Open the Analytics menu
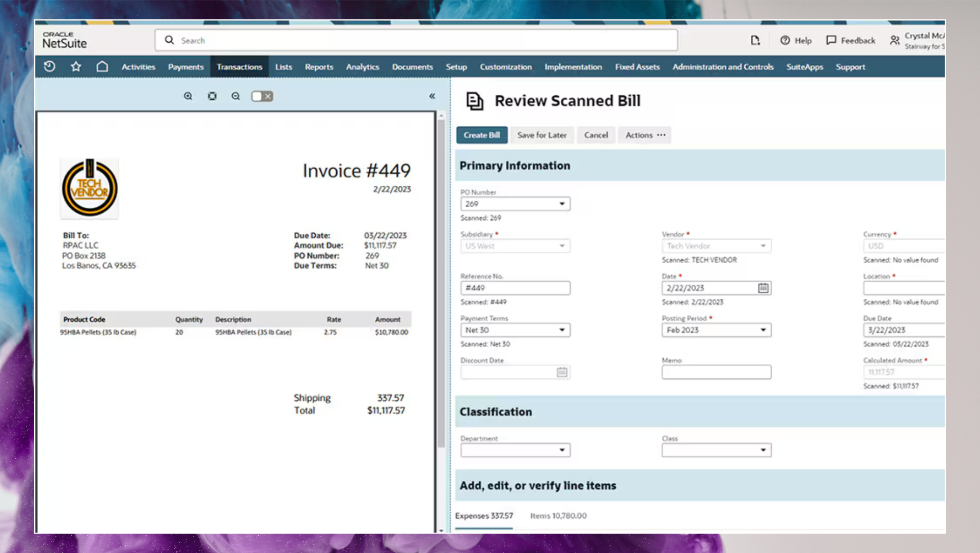980x553 pixels. (363, 67)
